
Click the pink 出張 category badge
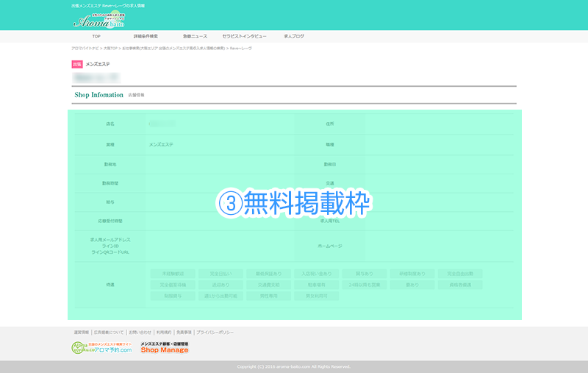(77, 64)
